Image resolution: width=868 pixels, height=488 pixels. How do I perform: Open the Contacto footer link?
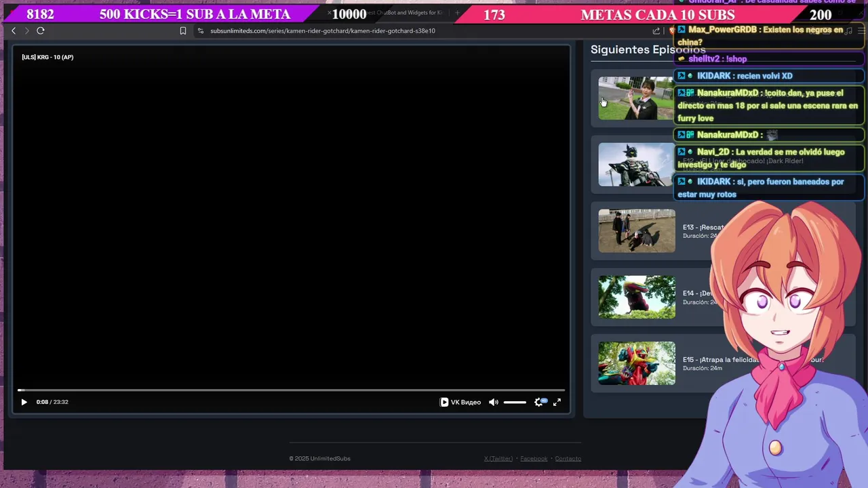coord(568,458)
